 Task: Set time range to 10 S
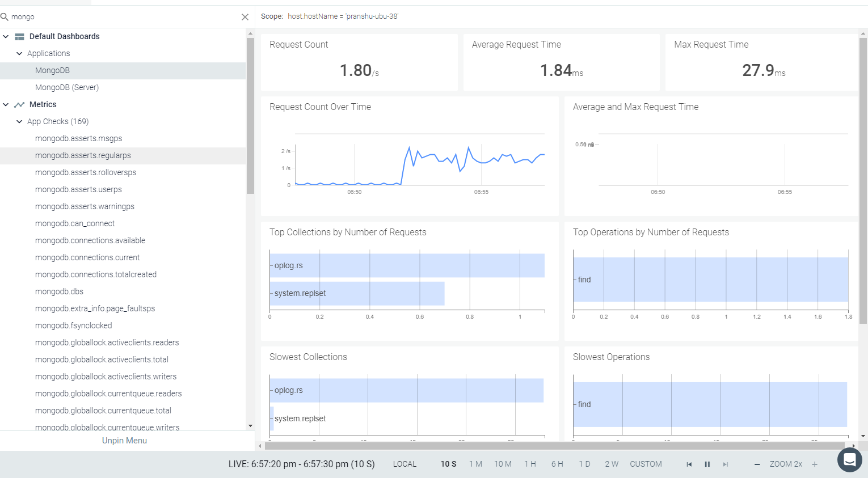pyautogui.click(x=449, y=464)
